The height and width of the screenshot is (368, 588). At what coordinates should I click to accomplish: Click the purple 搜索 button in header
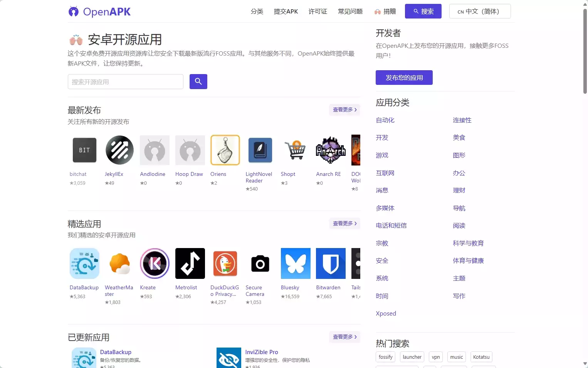[423, 11]
